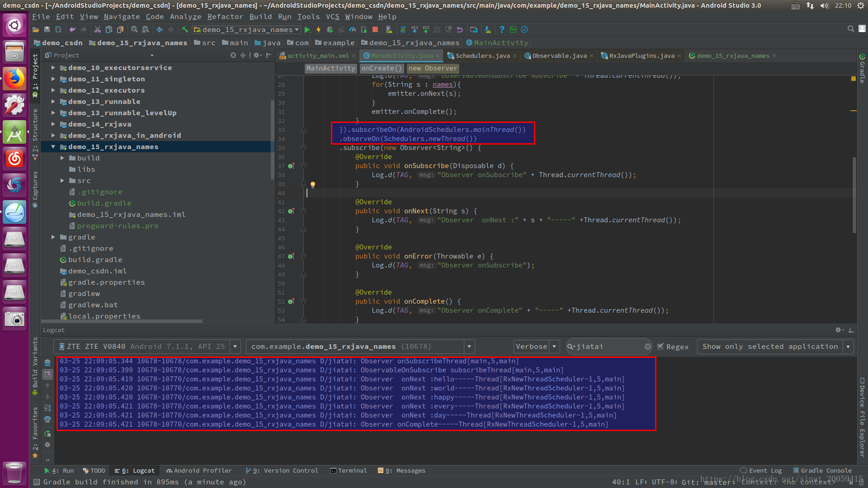Click the Find magnifier icon
Viewport: 868px width, 488px height.
134,30
